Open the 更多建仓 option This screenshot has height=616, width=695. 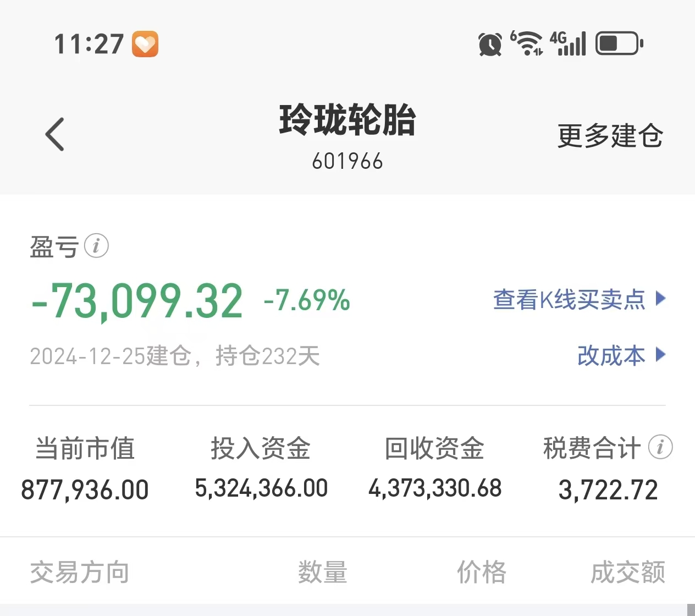tap(610, 136)
